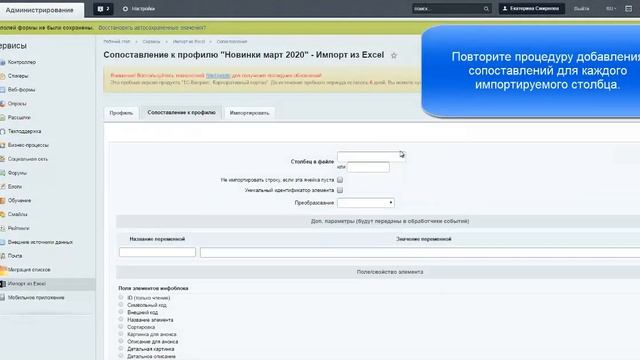Toggle 'Уникальный идентификатор элемента' checkbox
The width and height of the screenshot is (640, 360).
(340, 190)
